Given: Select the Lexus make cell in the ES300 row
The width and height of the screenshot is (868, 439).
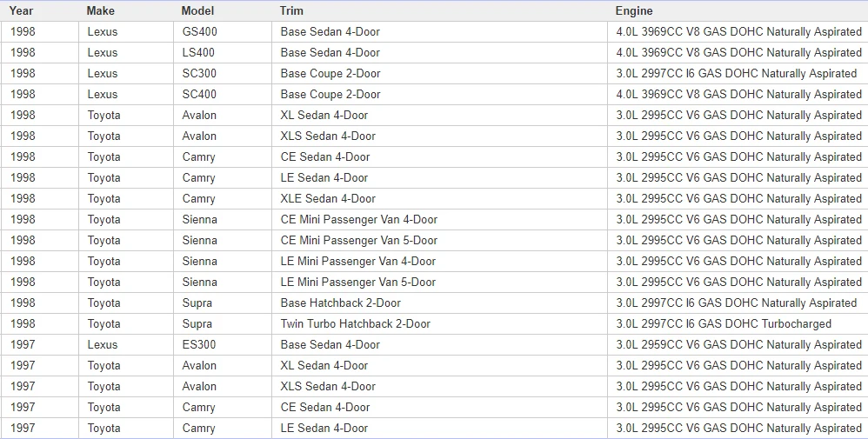Looking at the screenshot, I should pos(125,345).
